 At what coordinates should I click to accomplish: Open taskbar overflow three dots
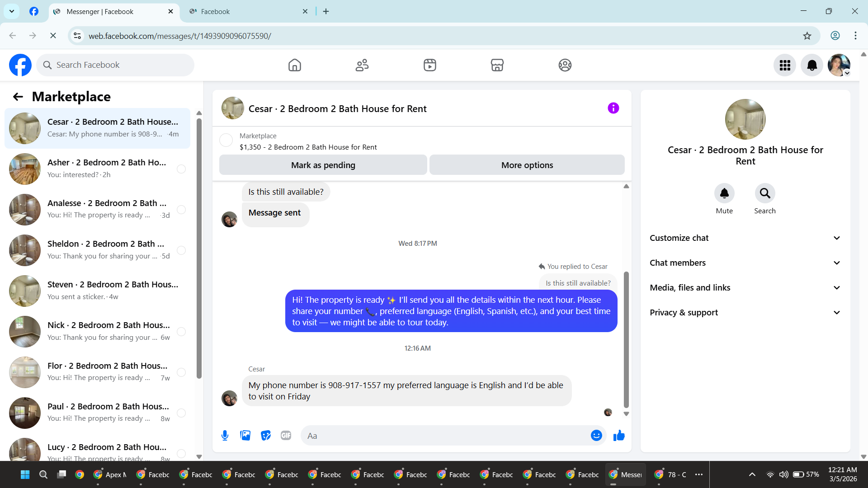699,474
